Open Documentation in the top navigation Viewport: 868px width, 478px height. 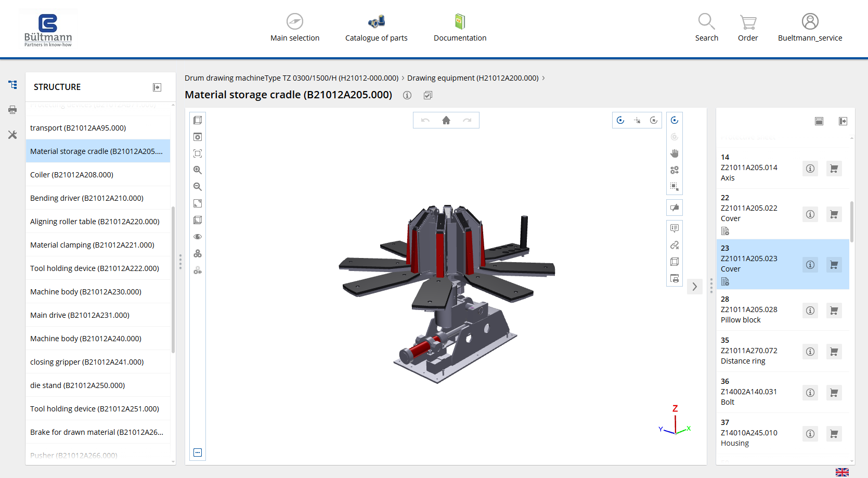[x=460, y=28]
